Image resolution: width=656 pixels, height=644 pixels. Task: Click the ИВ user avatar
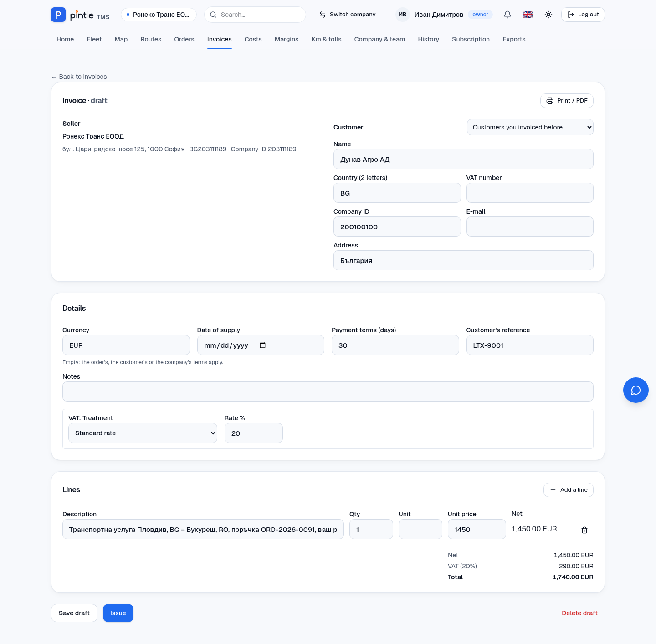click(403, 15)
